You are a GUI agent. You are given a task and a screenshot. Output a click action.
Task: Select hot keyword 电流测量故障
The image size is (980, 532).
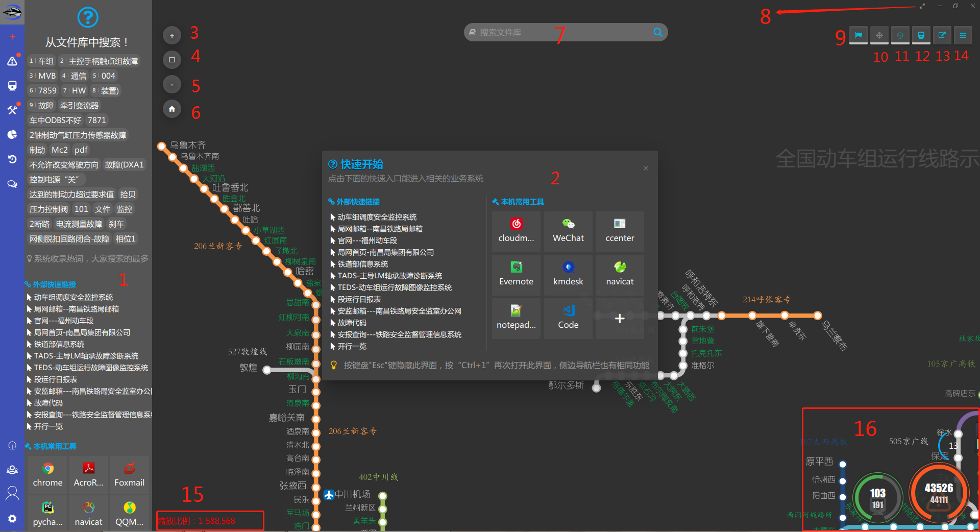click(x=79, y=224)
